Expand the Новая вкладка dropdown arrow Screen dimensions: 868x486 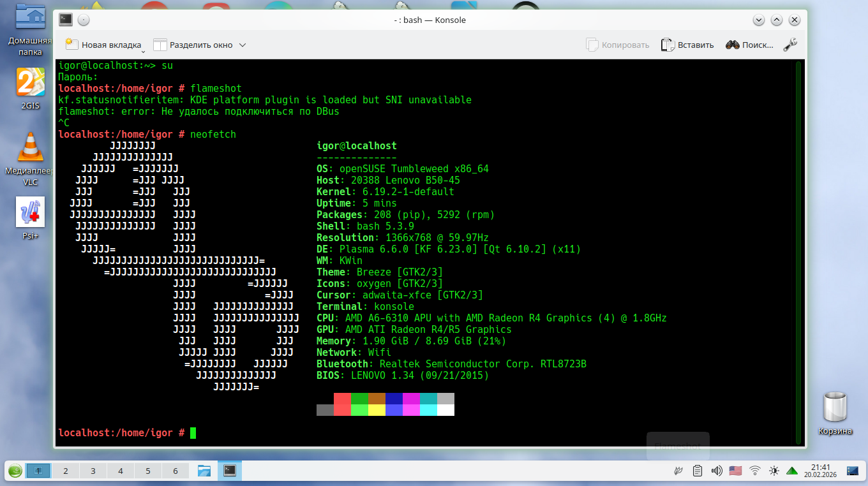(x=143, y=51)
